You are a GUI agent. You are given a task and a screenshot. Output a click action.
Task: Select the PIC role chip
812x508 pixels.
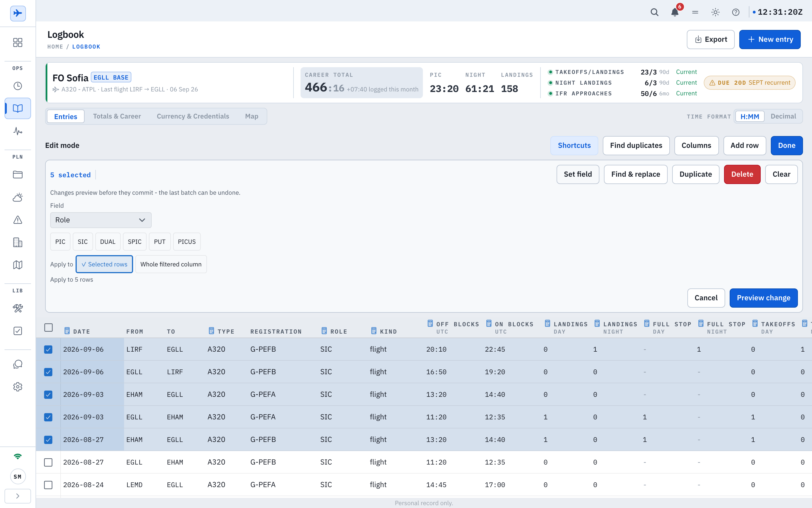[60, 242]
